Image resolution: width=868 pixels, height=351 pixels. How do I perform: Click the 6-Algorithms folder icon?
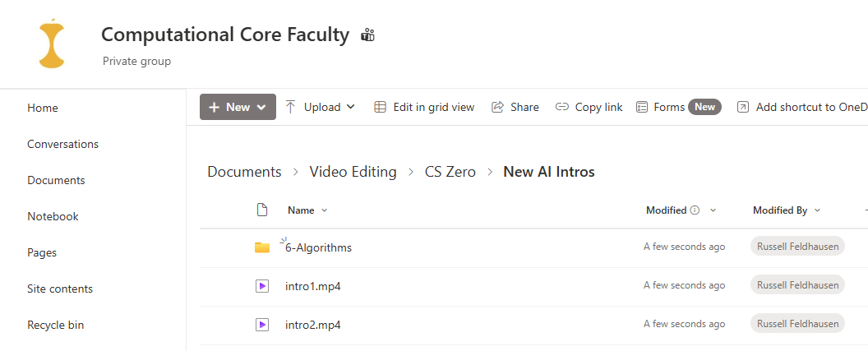262,247
